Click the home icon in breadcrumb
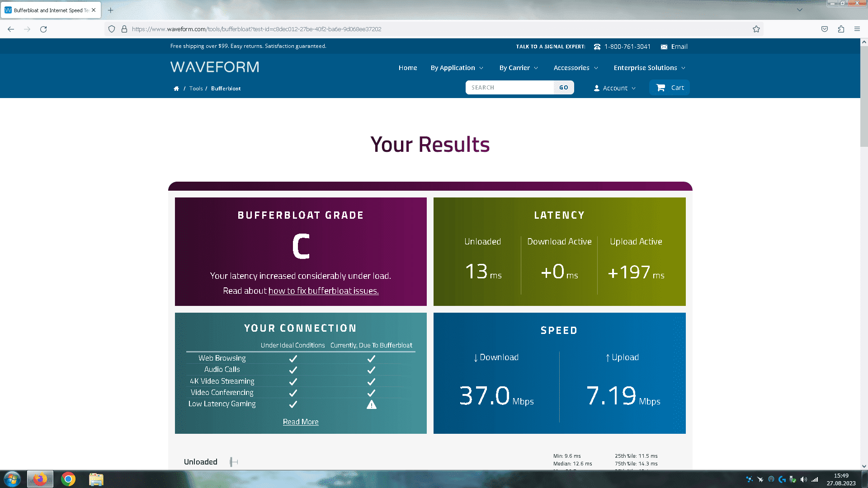Viewport: 868px width, 488px height. tap(176, 89)
